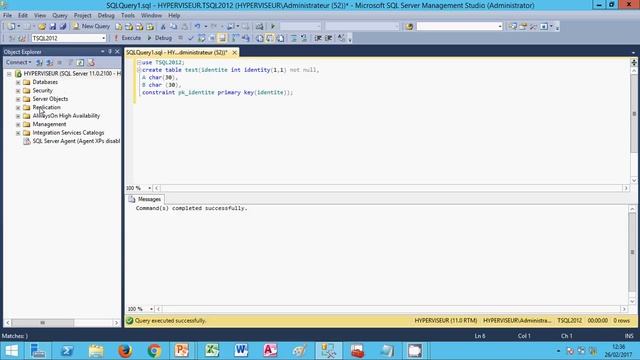The height and width of the screenshot is (360, 640).
Task: Display the estimated execution plan icon
Action: [201, 38]
